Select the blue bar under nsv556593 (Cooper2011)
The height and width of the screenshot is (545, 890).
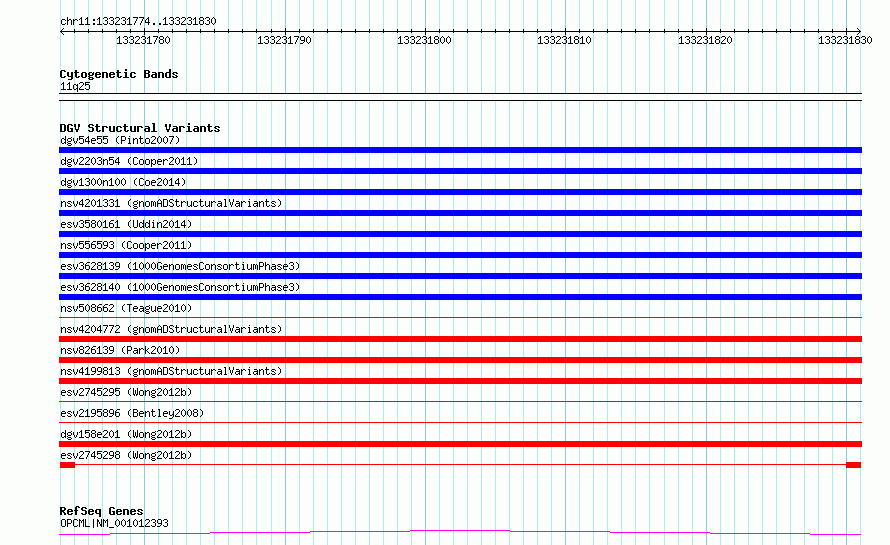coord(460,255)
